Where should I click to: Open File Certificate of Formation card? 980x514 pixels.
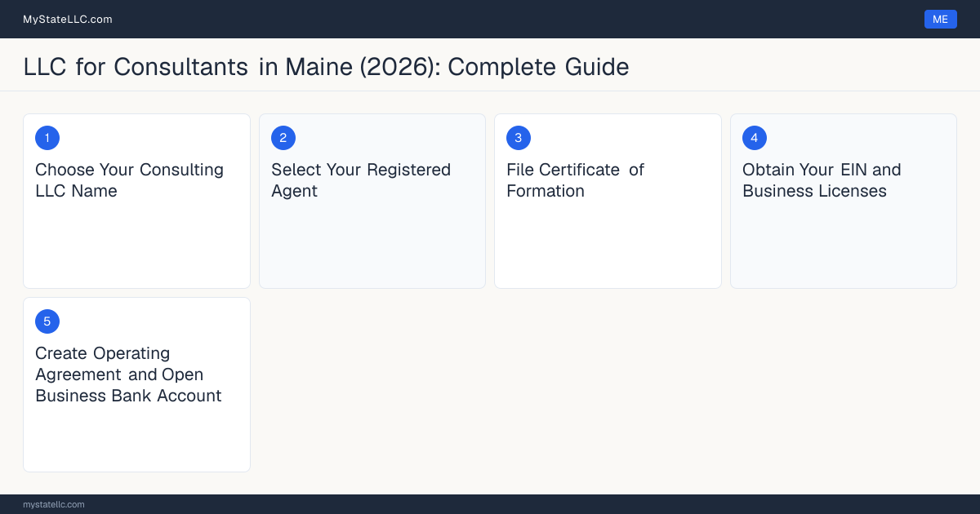(608, 201)
